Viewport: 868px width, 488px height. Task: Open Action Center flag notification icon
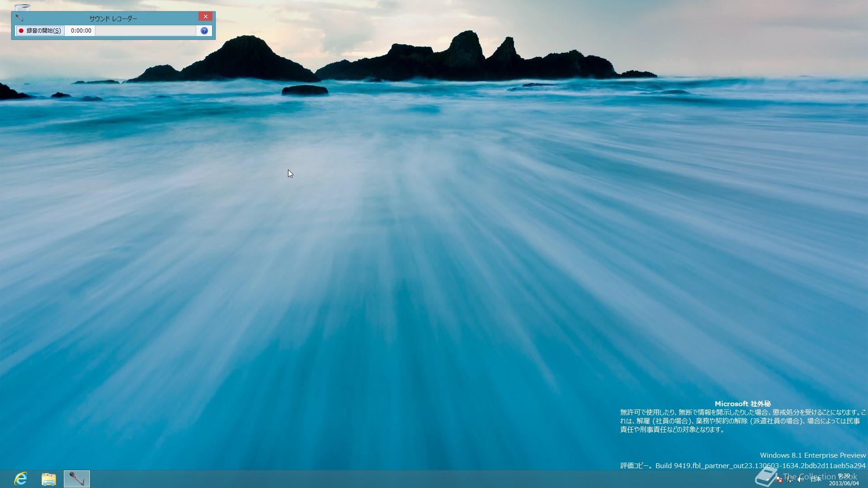pyautogui.click(x=778, y=479)
